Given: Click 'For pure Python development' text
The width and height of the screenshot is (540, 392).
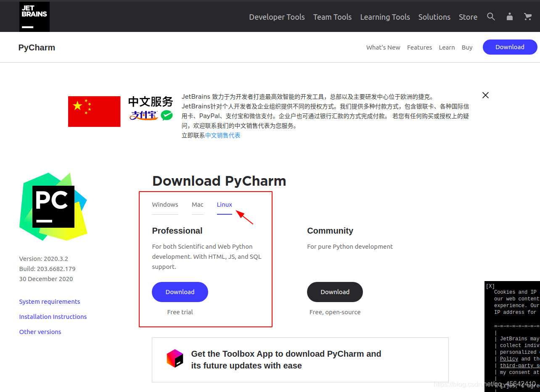Looking at the screenshot, I should click(x=350, y=247).
